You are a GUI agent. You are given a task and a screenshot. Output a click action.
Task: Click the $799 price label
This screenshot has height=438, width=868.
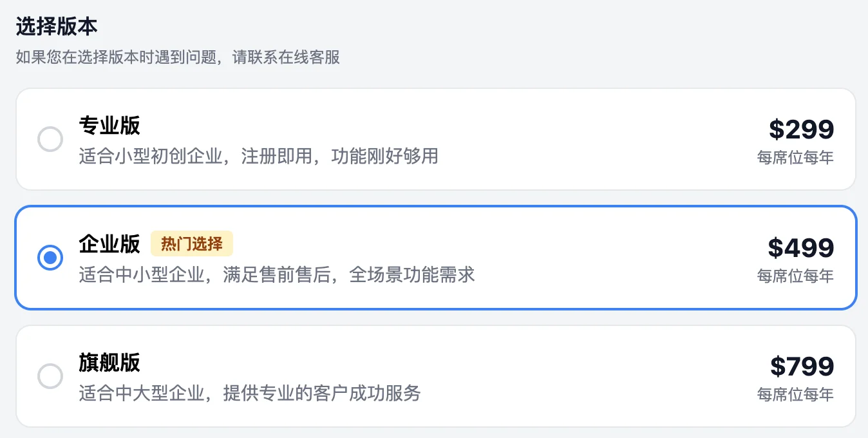[801, 365]
